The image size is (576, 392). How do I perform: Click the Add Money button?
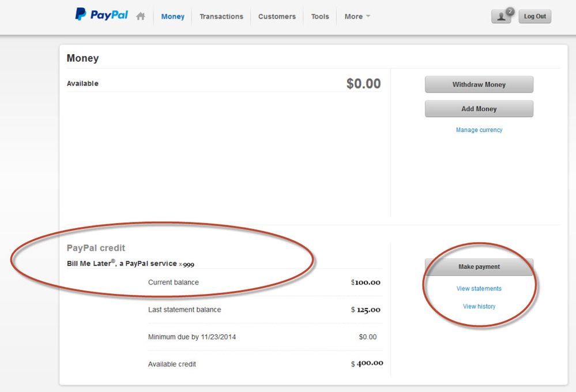[x=479, y=109]
